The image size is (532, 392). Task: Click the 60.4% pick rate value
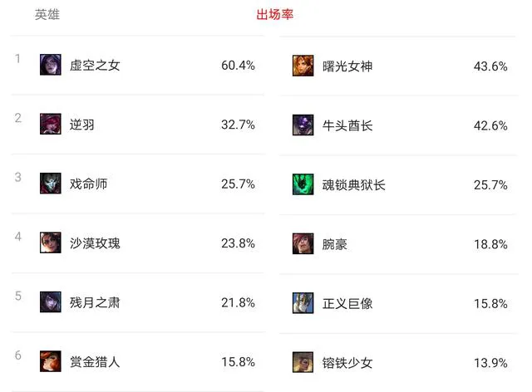pyautogui.click(x=238, y=66)
